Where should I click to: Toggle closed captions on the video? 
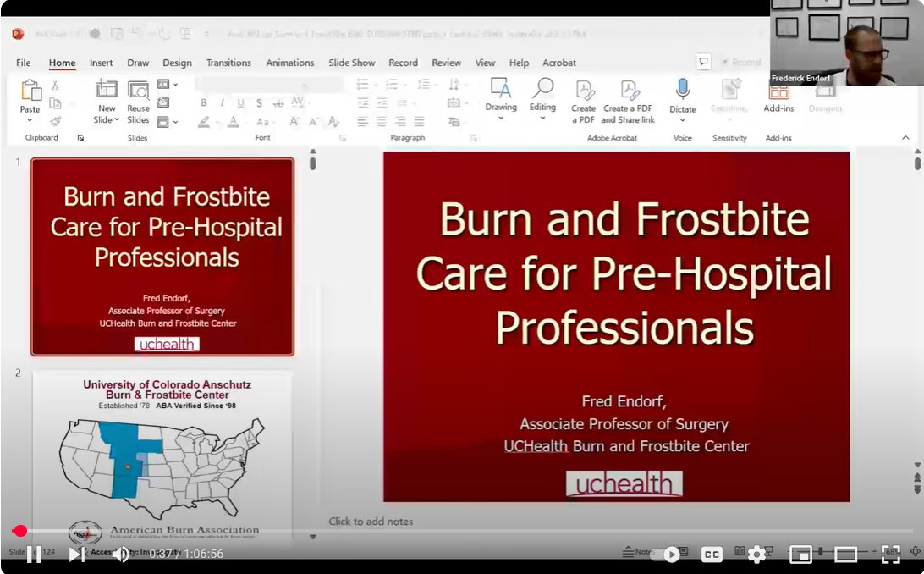712,554
